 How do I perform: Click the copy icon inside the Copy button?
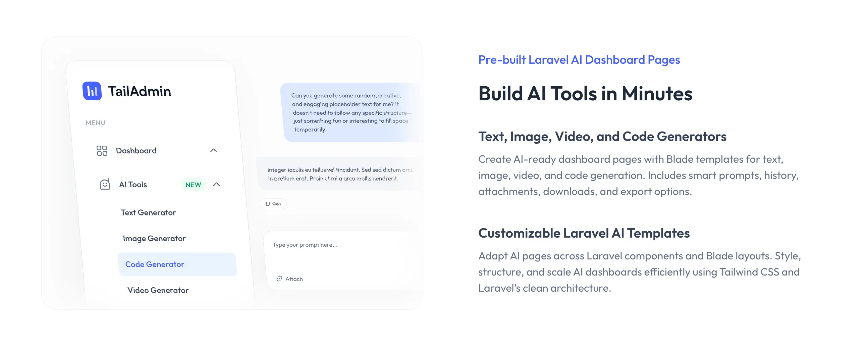[268, 203]
